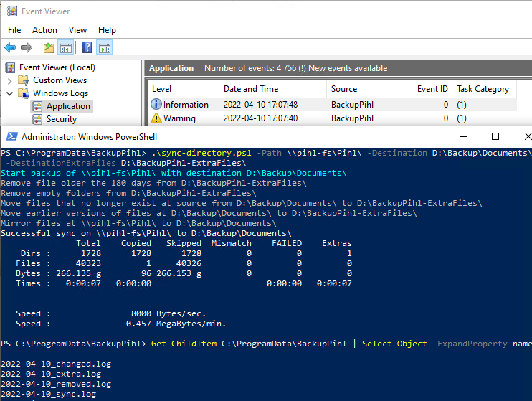
Task: Click the Event Viewer (Local) root icon
Action: [10, 67]
